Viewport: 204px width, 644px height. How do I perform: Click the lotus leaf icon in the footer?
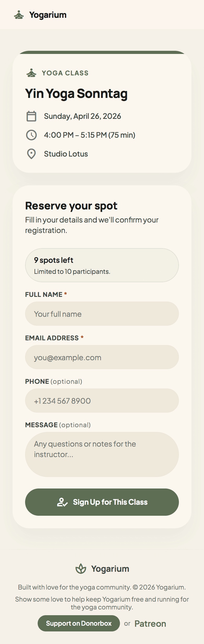[x=81, y=569]
